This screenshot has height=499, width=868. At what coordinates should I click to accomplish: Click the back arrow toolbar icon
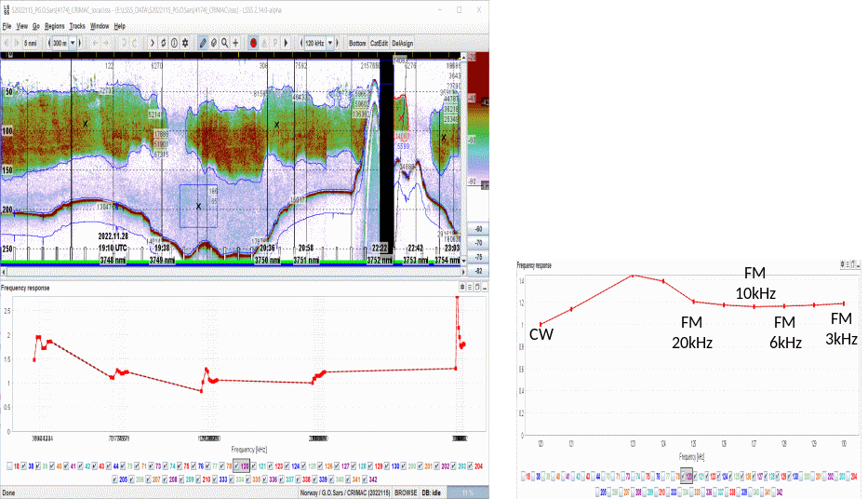coord(95,43)
